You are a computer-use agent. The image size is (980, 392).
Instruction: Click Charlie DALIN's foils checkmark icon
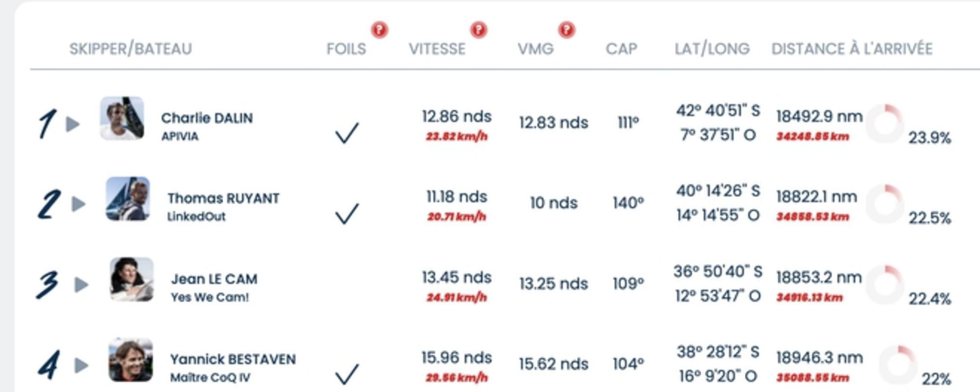(347, 132)
